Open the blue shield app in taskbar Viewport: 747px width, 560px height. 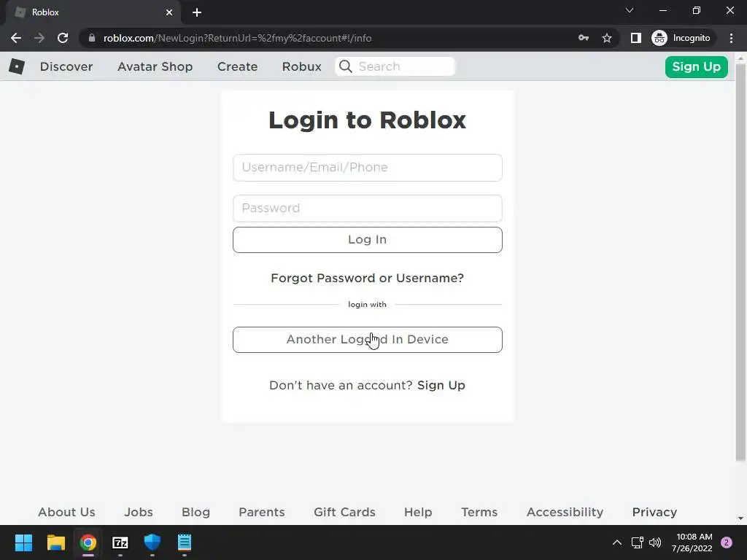pyautogui.click(x=152, y=542)
